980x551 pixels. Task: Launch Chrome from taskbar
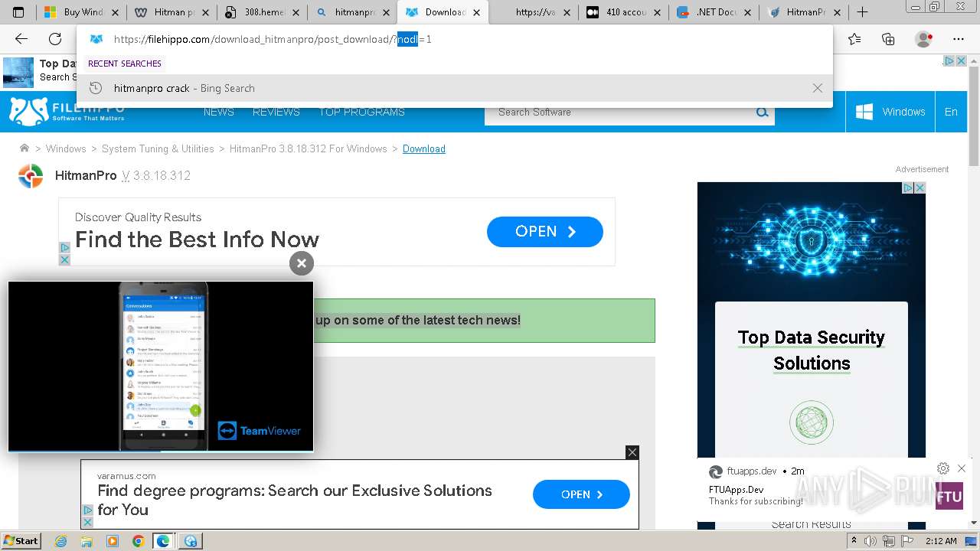coord(138,541)
